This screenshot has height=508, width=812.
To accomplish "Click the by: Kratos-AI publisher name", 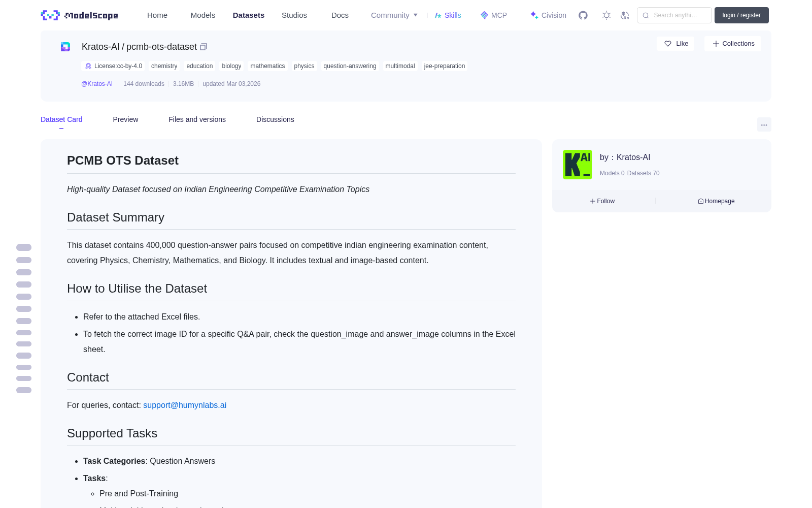I will pos(625,157).
